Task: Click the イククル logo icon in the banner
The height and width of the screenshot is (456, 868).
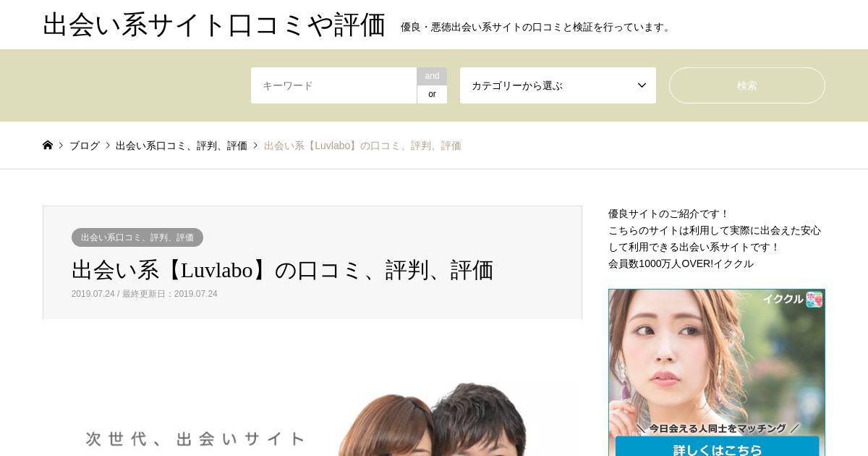Action: 814,299
